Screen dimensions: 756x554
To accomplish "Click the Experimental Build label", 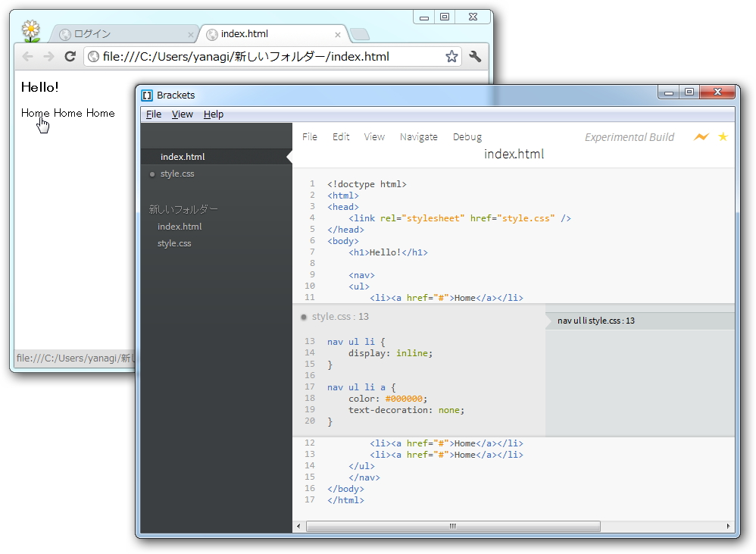I will [x=629, y=137].
